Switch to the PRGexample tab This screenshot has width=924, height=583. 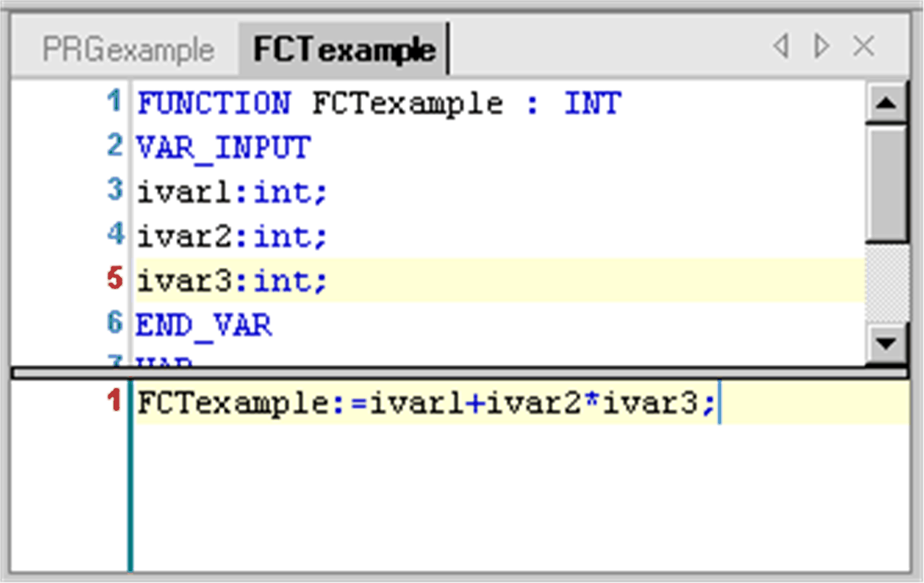128,50
